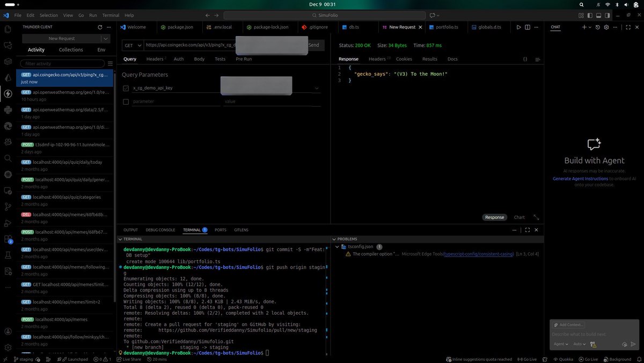Select the POST localhost:4000/api/memes activity entry

click(x=65, y=323)
